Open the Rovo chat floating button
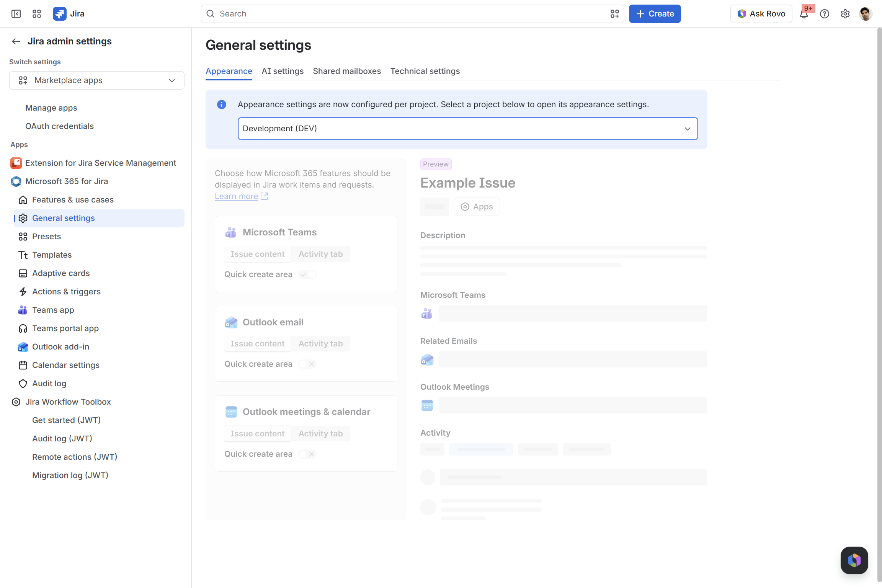Image resolution: width=882 pixels, height=588 pixels. coord(854,560)
